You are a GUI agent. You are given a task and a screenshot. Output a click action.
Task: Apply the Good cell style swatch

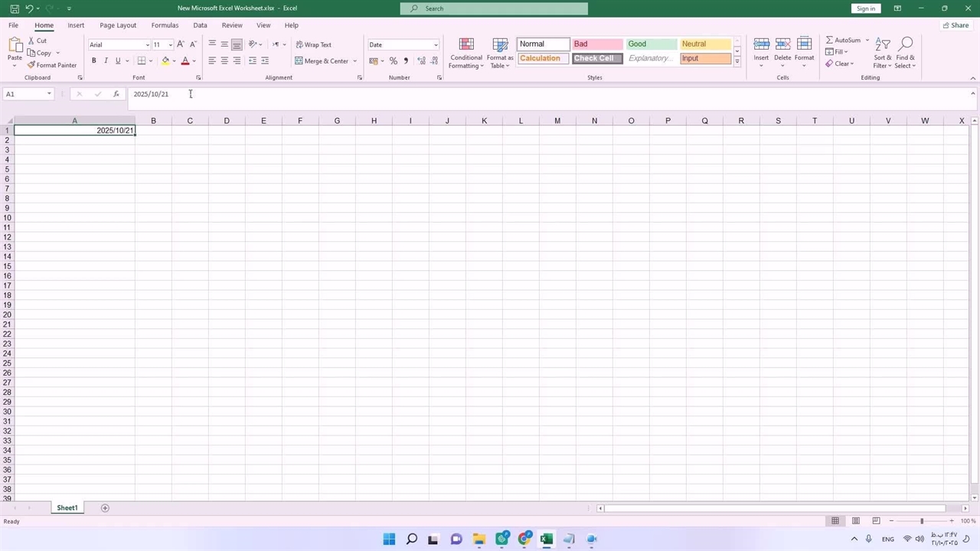pos(651,44)
